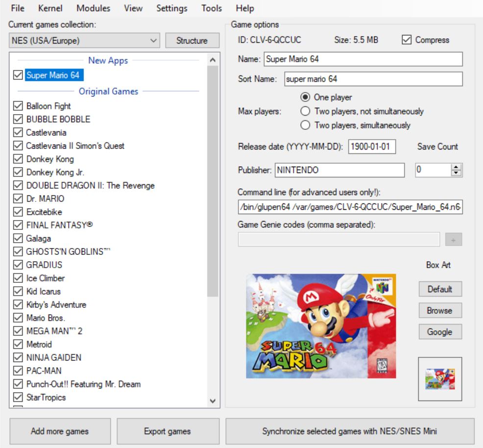Toggle DOUBLE DRAGON II: The Revenge checkbox
The height and width of the screenshot is (448, 483).
18,185
